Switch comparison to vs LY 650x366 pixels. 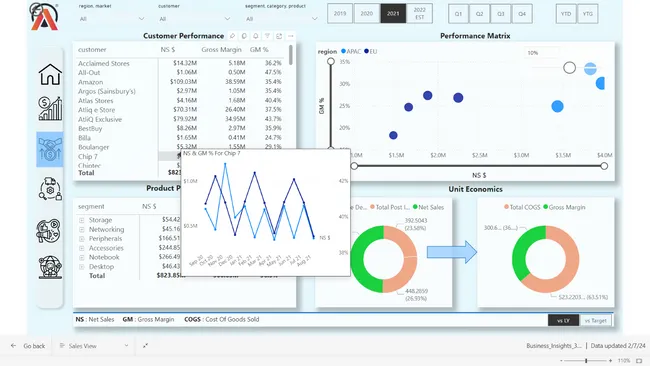pos(563,320)
